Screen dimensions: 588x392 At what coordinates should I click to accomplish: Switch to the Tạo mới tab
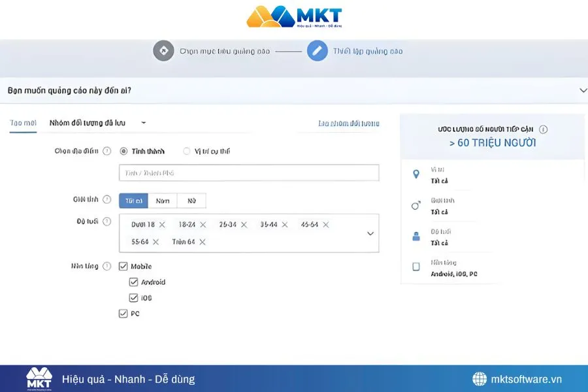22,122
